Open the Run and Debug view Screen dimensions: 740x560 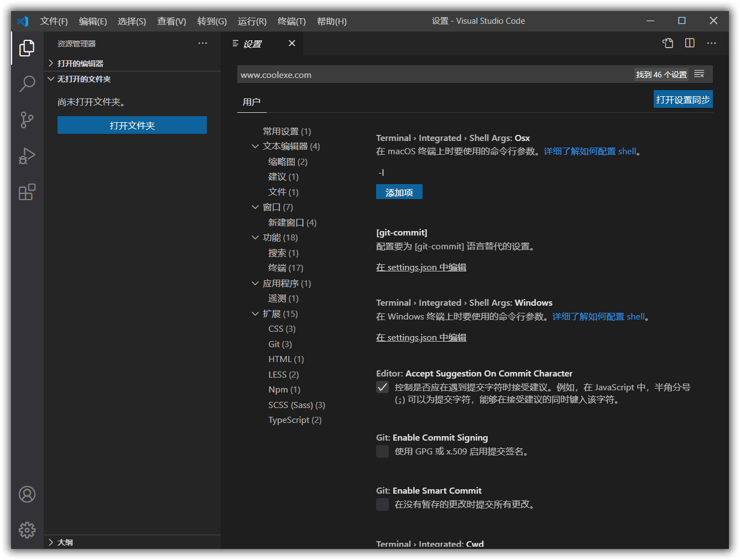[x=27, y=156]
